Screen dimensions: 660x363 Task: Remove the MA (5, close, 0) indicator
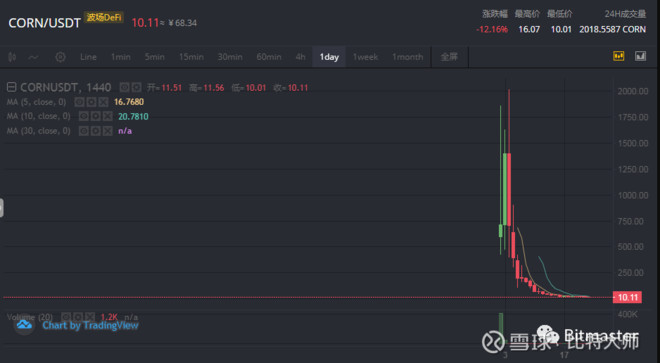(x=104, y=102)
